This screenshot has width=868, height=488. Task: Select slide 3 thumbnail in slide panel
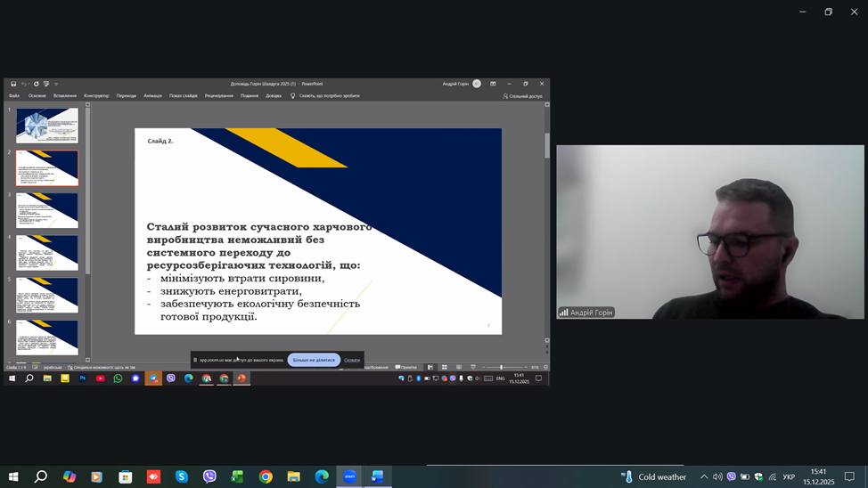coord(47,211)
